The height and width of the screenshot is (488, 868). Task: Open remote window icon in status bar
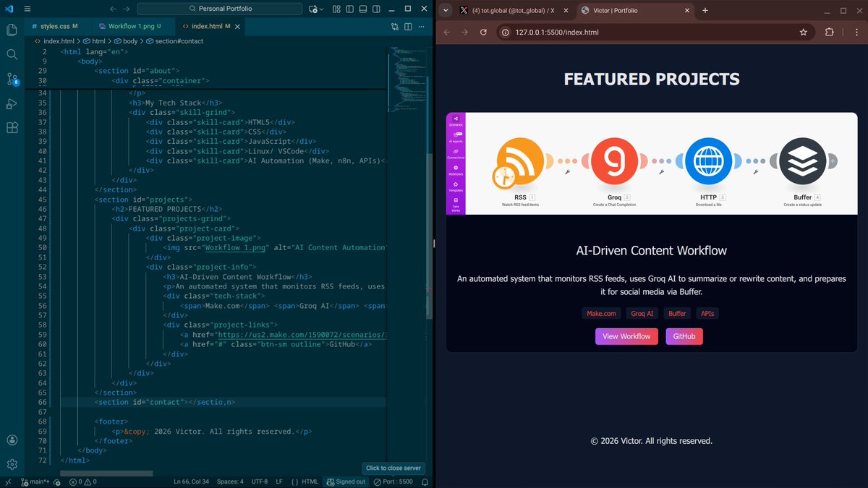click(x=8, y=481)
